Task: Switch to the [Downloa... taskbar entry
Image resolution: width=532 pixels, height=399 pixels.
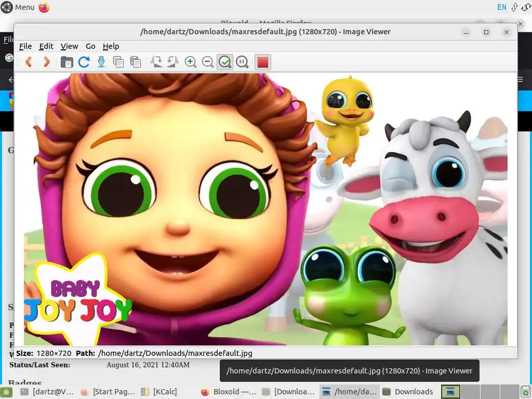Action: click(x=289, y=392)
